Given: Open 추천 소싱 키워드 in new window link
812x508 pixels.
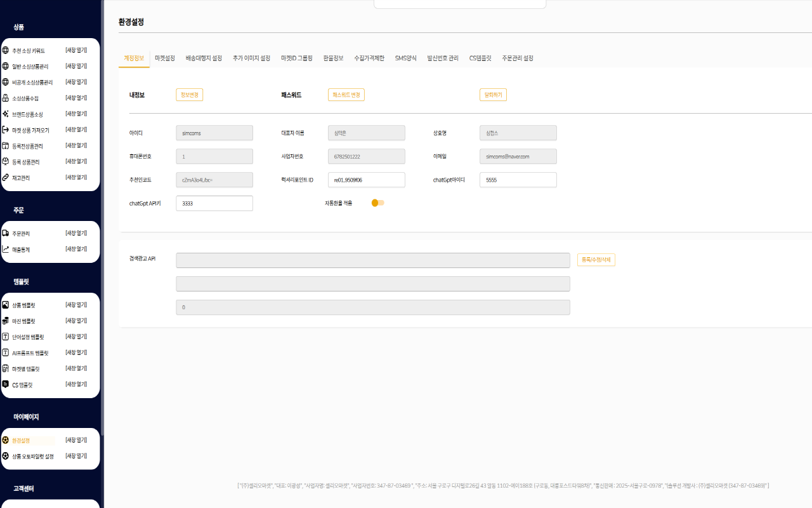Looking at the screenshot, I should point(76,50).
